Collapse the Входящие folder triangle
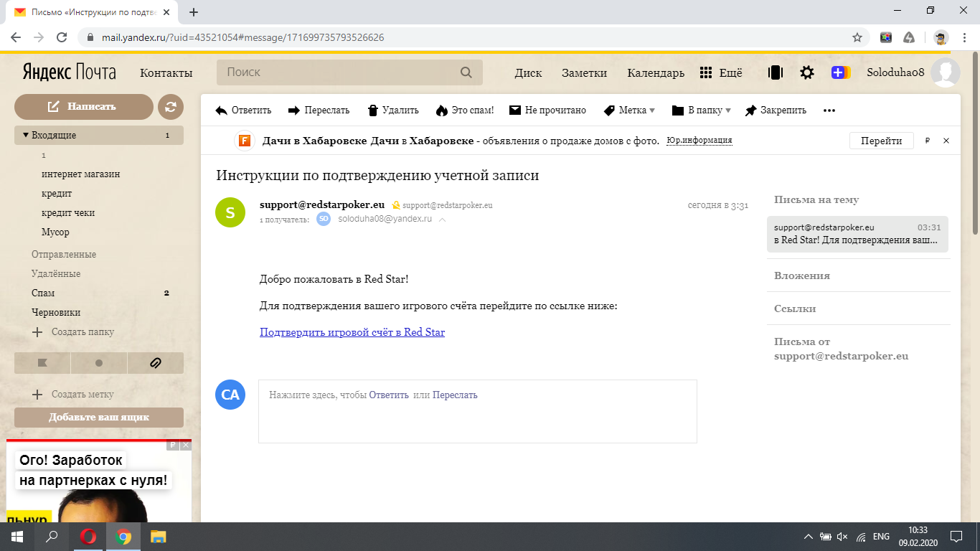Screen dimensions: 980x551 tap(26, 135)
